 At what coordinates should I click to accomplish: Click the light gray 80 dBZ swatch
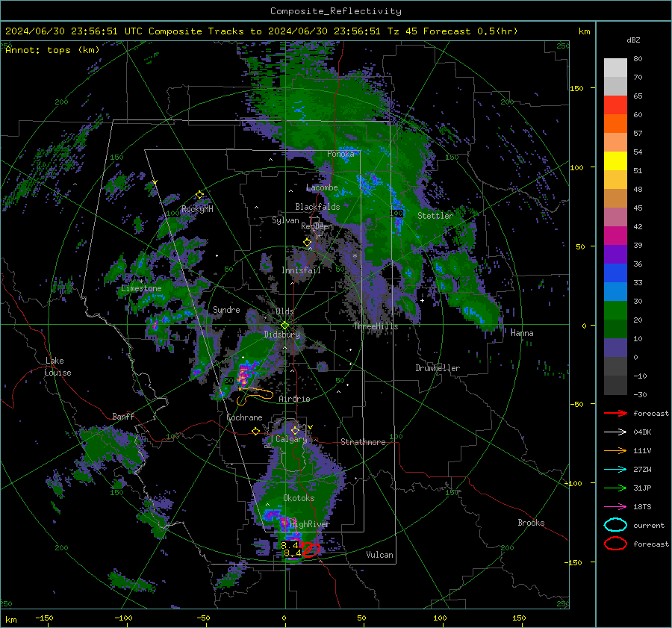click(x=615, y=68)
